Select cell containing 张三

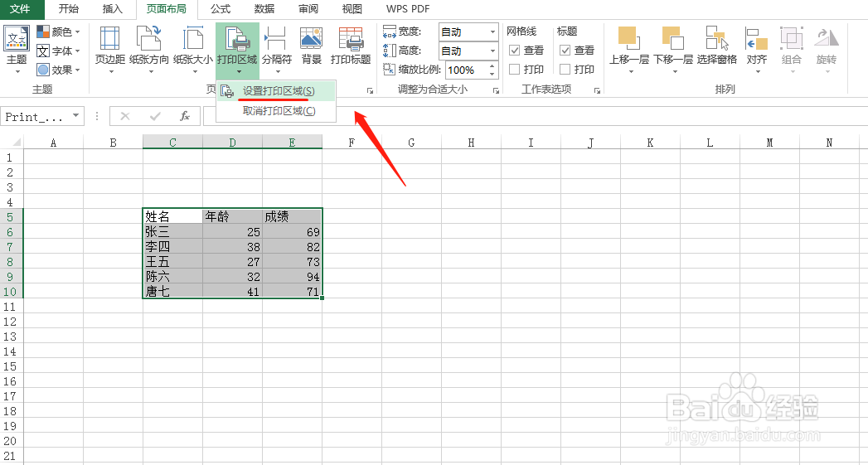(172, 231)
